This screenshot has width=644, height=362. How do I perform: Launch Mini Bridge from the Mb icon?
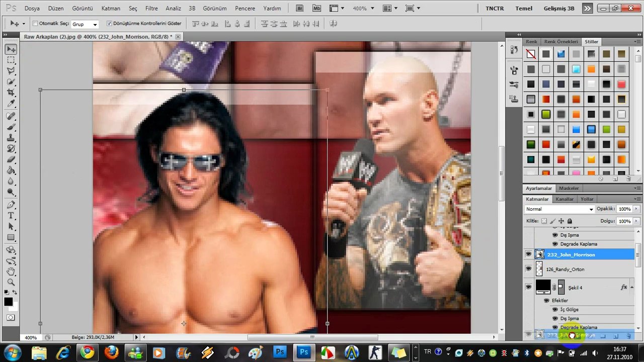(x=316, y=9)
